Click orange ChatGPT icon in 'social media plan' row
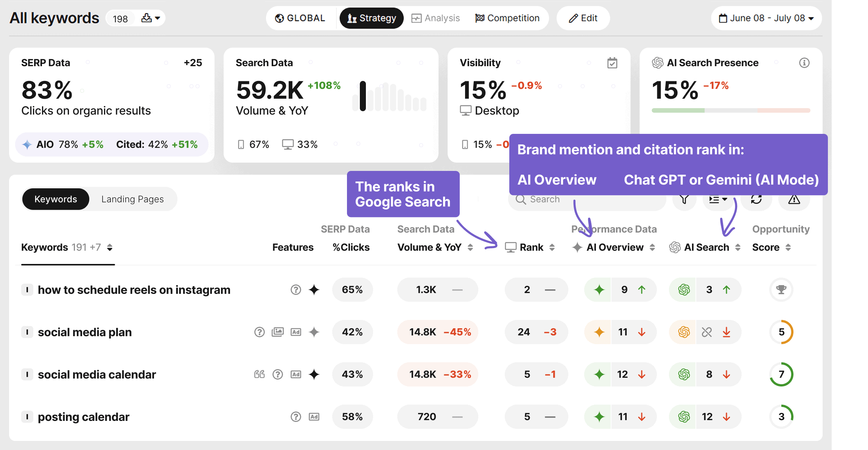Screen dimensions: 868x450 point(684,332)
